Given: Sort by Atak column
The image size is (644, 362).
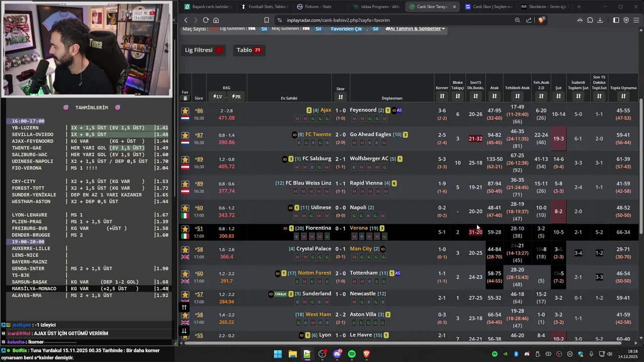Looking at the screenshot, I should point(495,96).
